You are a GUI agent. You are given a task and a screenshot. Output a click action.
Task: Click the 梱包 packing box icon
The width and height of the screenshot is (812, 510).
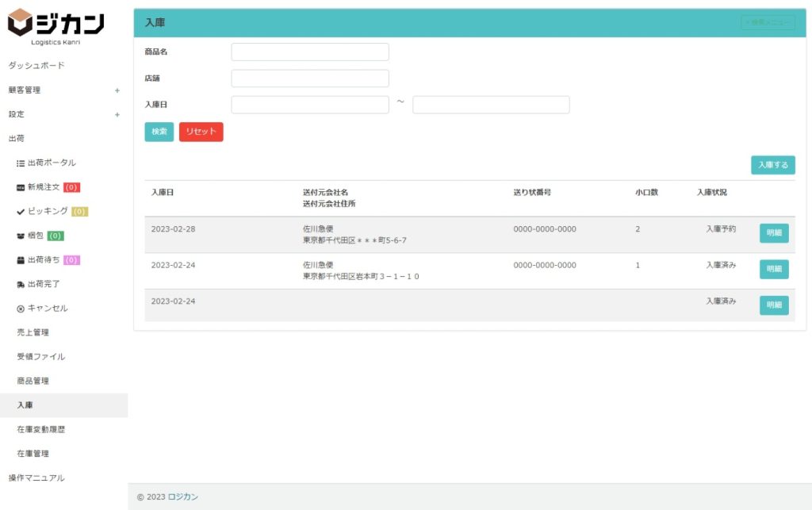[x=21, y=236]
